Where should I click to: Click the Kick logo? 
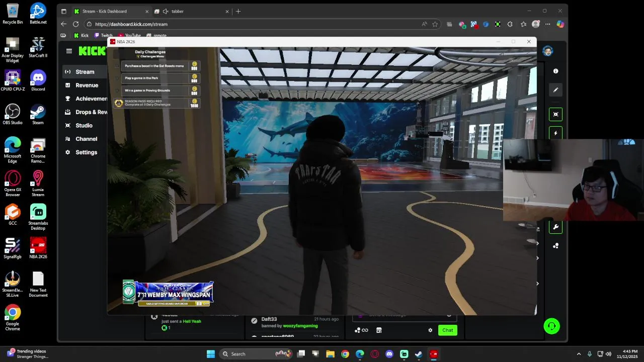pos(93,51)
